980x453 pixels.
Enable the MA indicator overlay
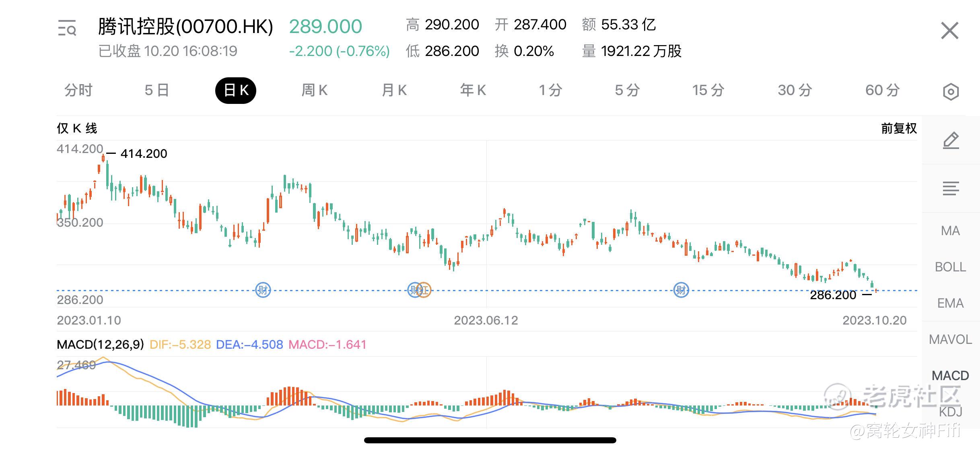click(x=951, y=231)
